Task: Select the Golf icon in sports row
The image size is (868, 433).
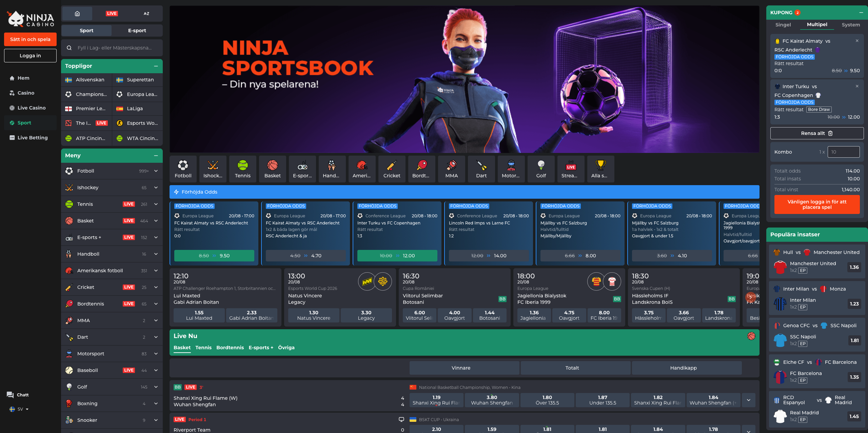Action: [541, 169]
